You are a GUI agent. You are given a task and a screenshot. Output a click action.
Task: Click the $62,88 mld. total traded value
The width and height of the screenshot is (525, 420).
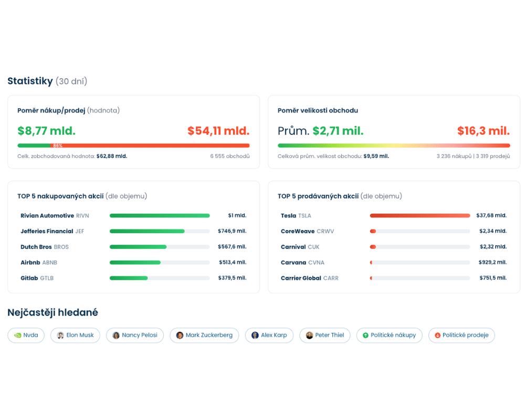click(x=112, y=156)
